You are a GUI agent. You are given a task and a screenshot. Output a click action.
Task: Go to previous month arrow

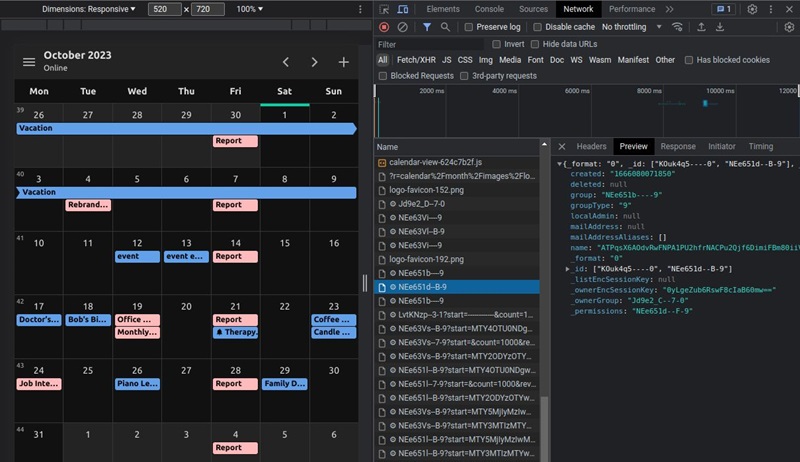click(x=286, y=62)
